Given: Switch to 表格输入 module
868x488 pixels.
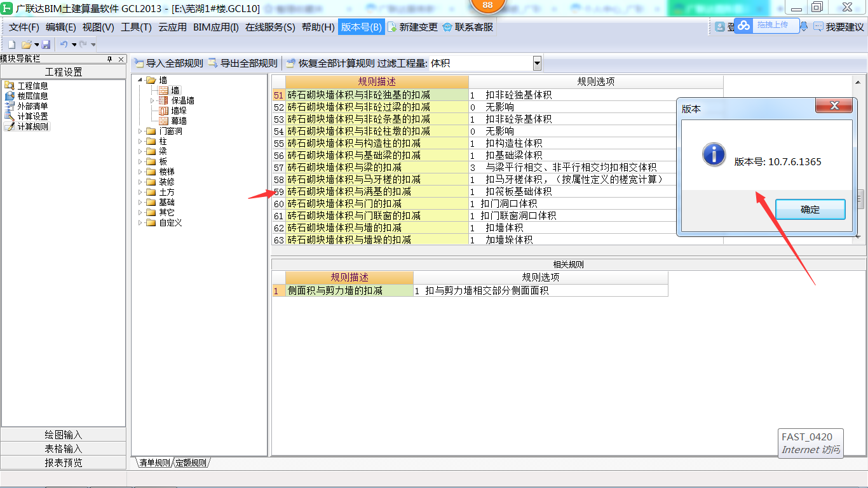Looking at the screenshot, I should pyautogui.click(x=64, y=449).
